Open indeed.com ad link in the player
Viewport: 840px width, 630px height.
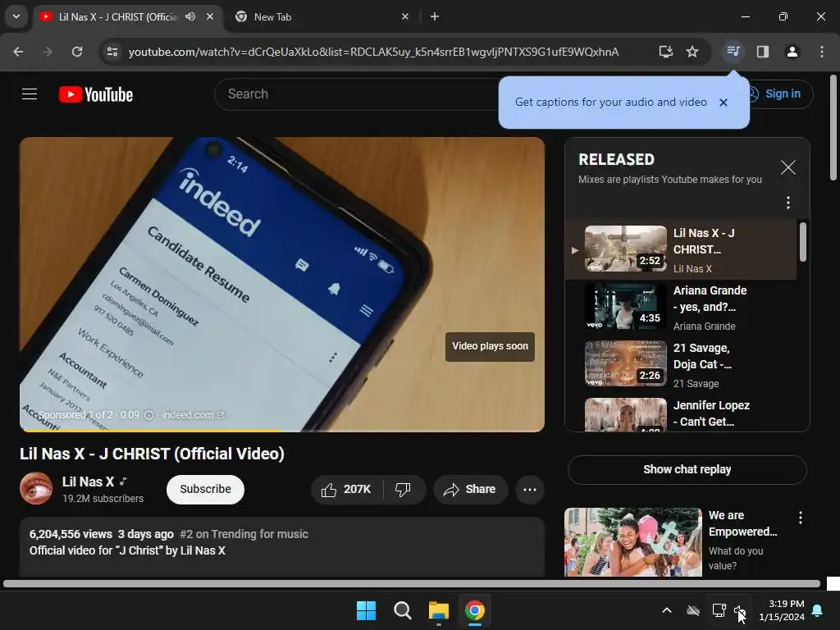(193, 414)
